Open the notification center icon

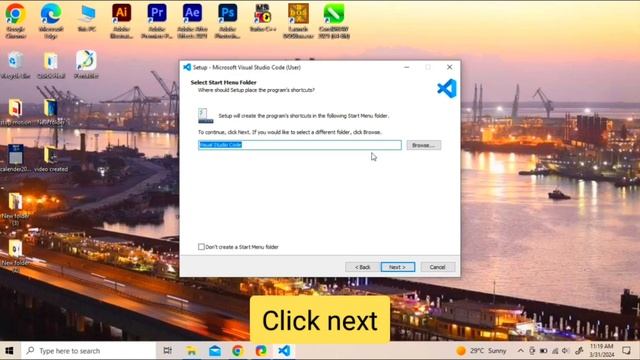click(627, 351)
